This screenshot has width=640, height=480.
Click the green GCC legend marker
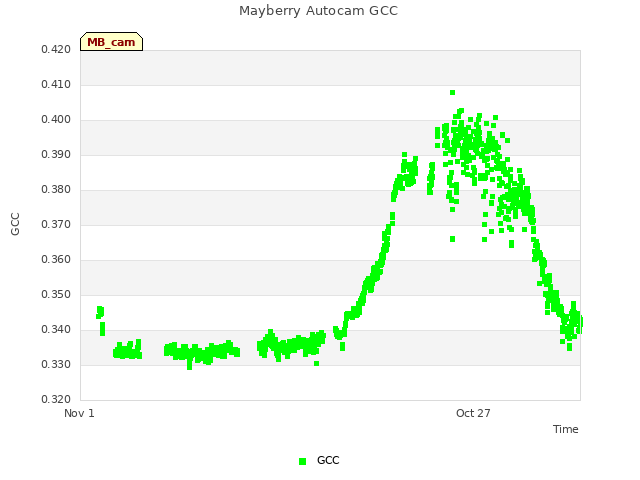pos(302,461)
